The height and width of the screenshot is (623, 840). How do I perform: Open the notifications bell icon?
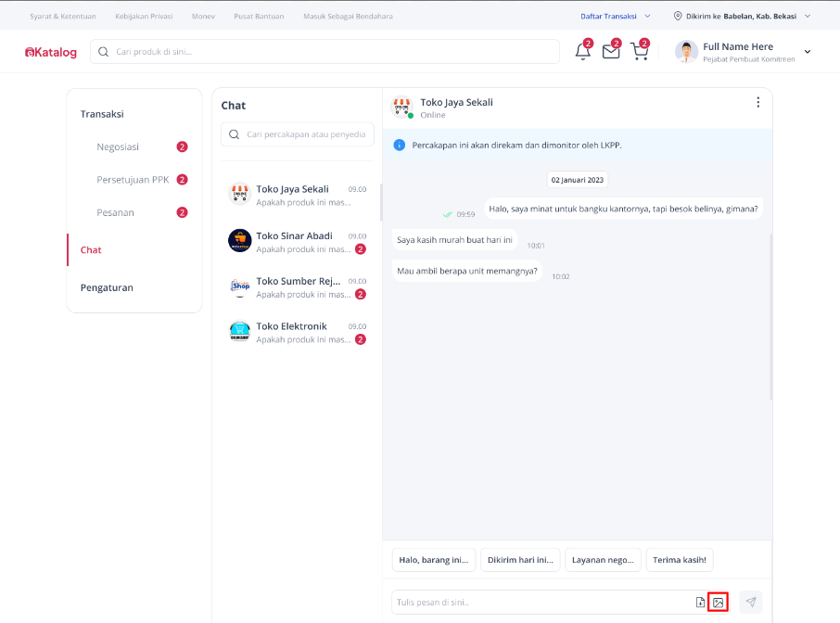(x=583, y=51)
